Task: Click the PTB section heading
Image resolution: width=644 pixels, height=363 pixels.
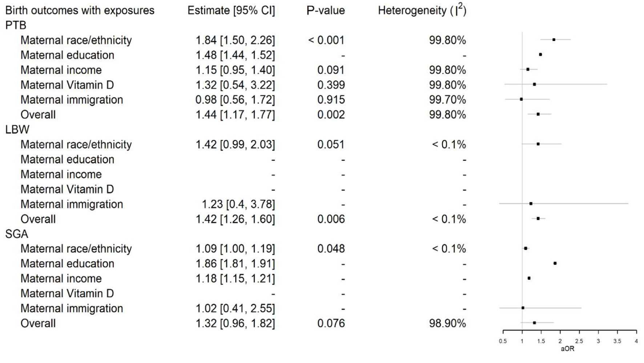Action: (16, 25)
